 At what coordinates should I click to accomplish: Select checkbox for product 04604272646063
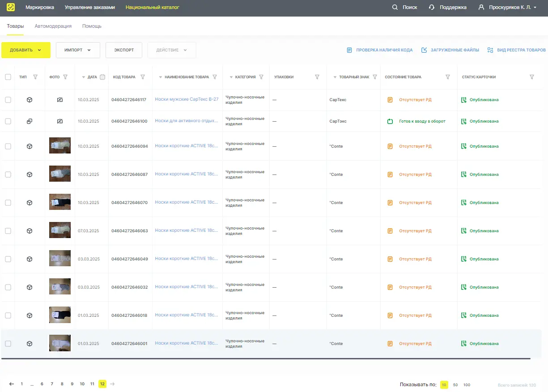pyautogui.click(x=8, y=231)
